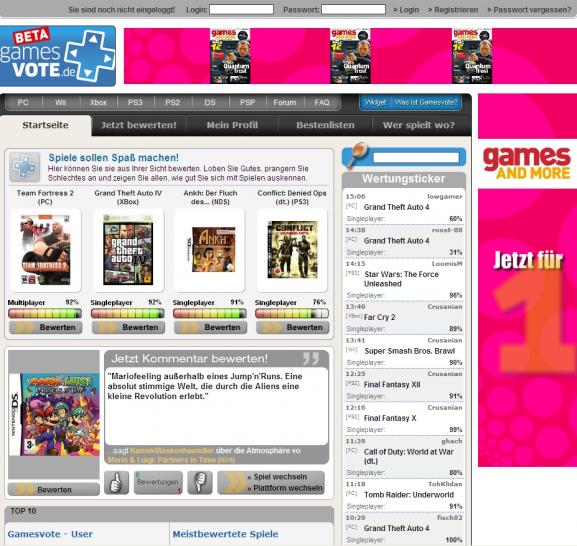The width and height of the screenshot is (577, 546).
Task: Open the Grand Theft Auto IV cover
Action: (x=128, y=250)
